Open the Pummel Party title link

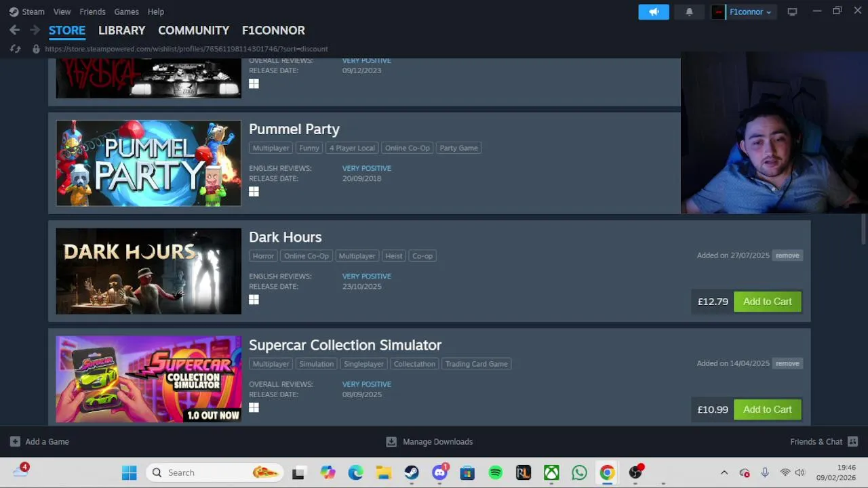(294, 129)
